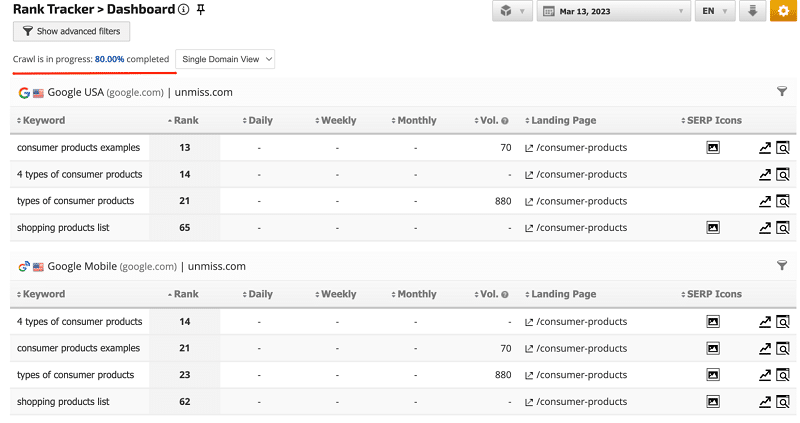The width and height of the screenshot is (800, 423).
Task: Sort Google USA table by Monthly
Action: point(414,120)
